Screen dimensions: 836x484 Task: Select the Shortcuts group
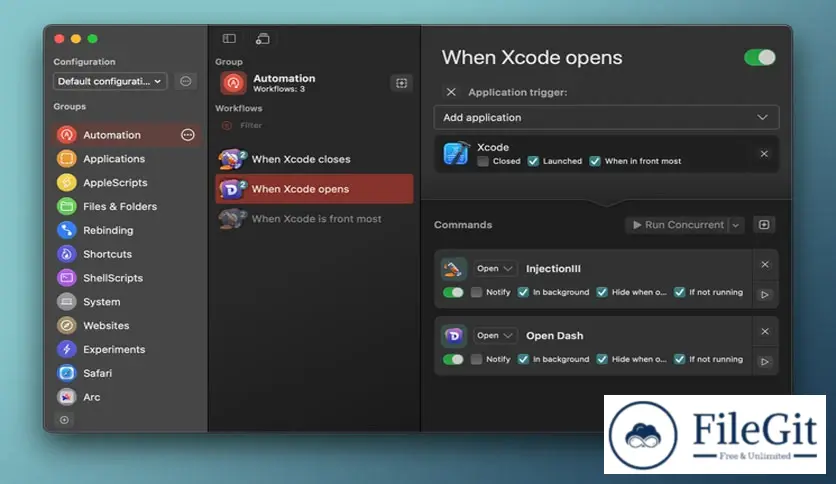[126, 254]
